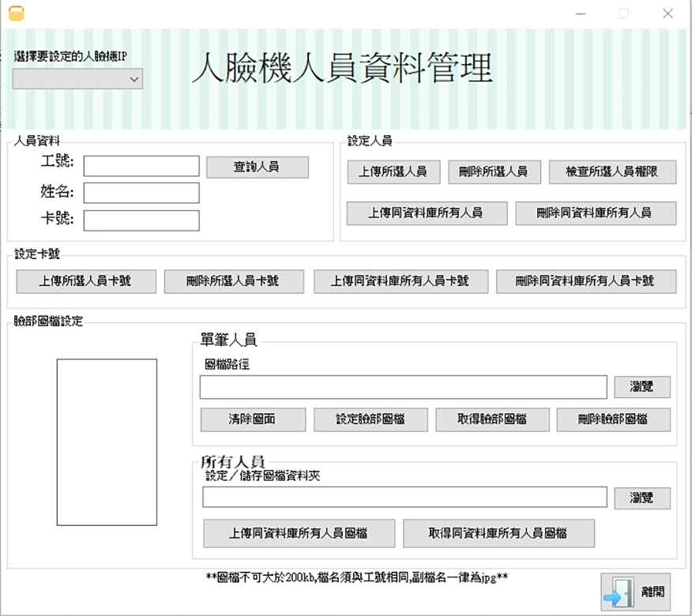692x616 pixels.
Task: Click 上傳所選人員 button
Action: click(x=394, y=172)
